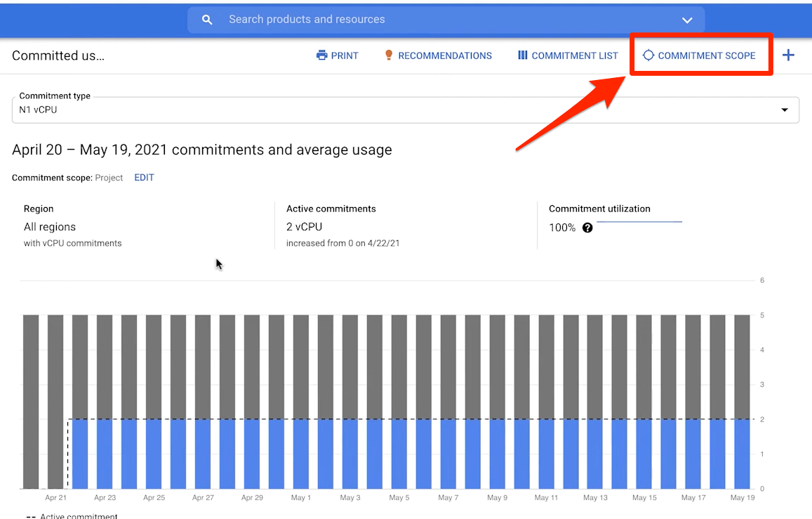Click the search magnifier icon

click(207, 20)
